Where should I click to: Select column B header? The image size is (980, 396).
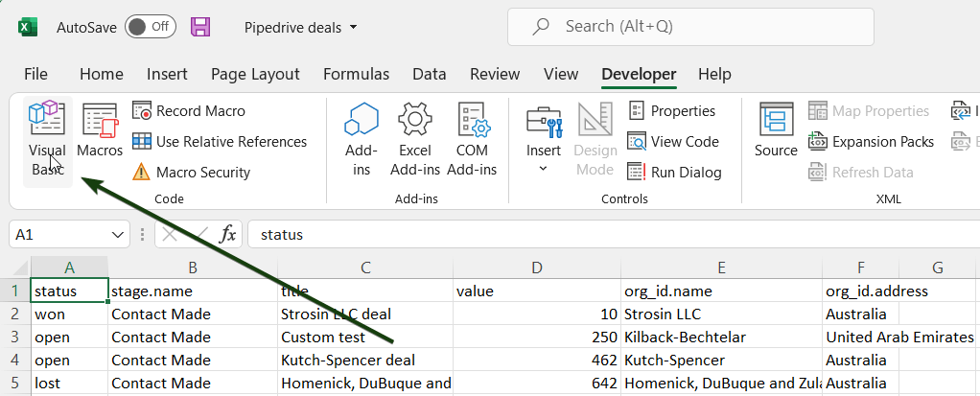coord(193,268)
